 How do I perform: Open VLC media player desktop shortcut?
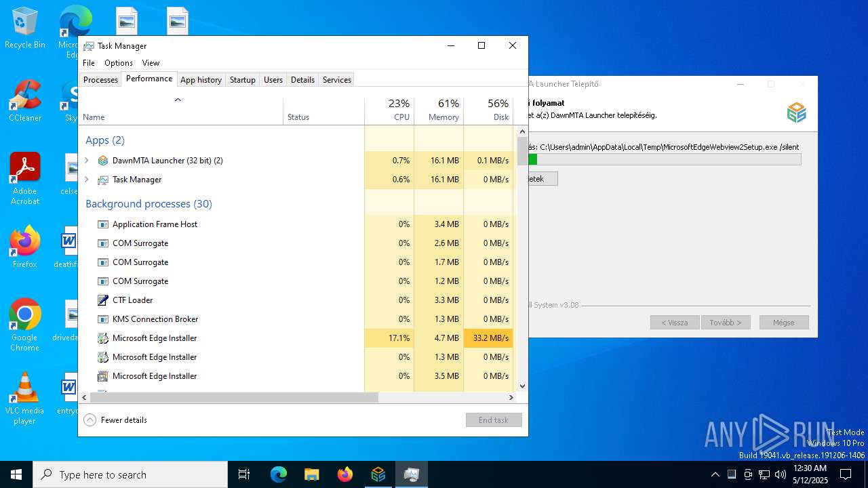[25, 399]
